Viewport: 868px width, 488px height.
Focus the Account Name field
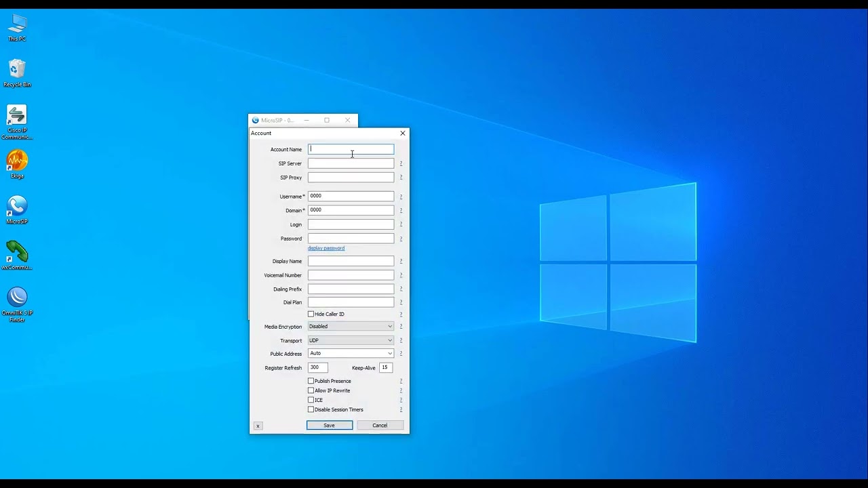coord(351,149)
